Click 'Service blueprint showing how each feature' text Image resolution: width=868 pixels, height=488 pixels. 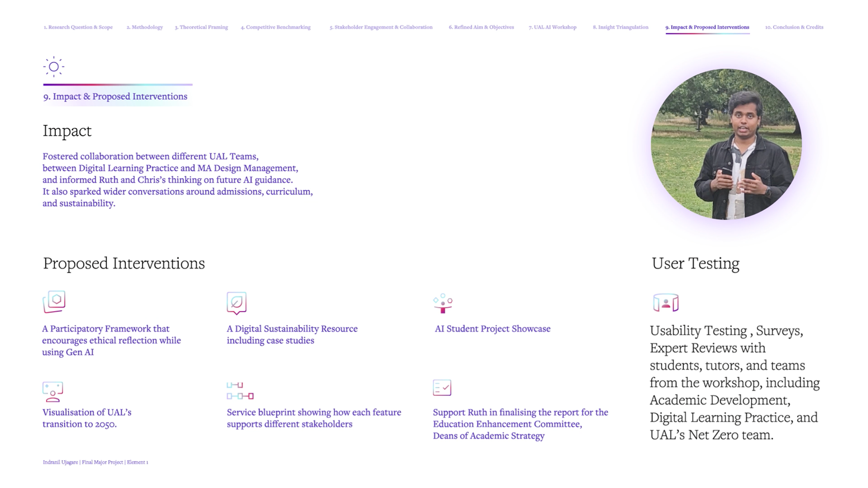pyautogui.click(x=314, y=418)
